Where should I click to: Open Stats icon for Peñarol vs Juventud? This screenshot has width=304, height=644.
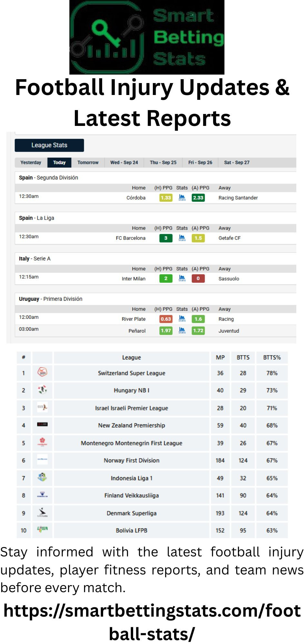(182, 330)
